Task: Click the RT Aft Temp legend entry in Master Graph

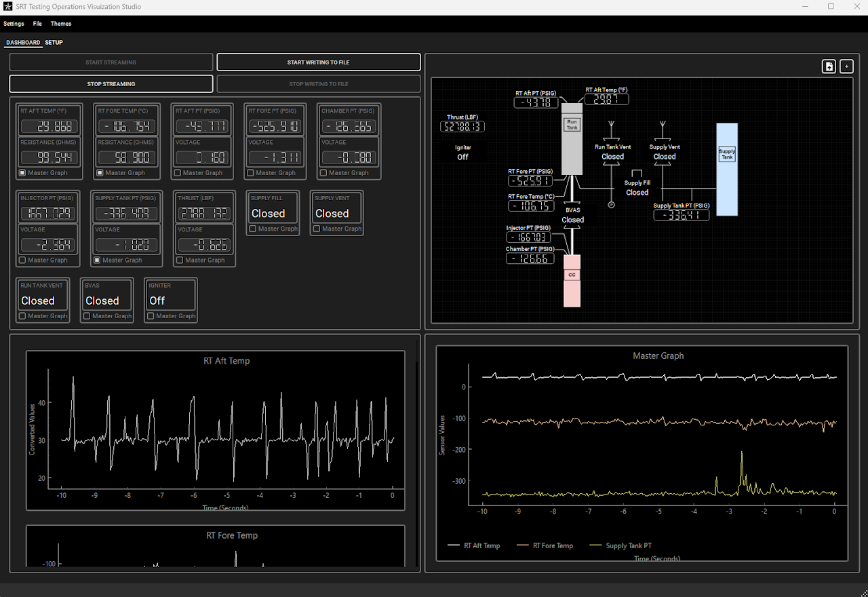Action: (474, 545)
